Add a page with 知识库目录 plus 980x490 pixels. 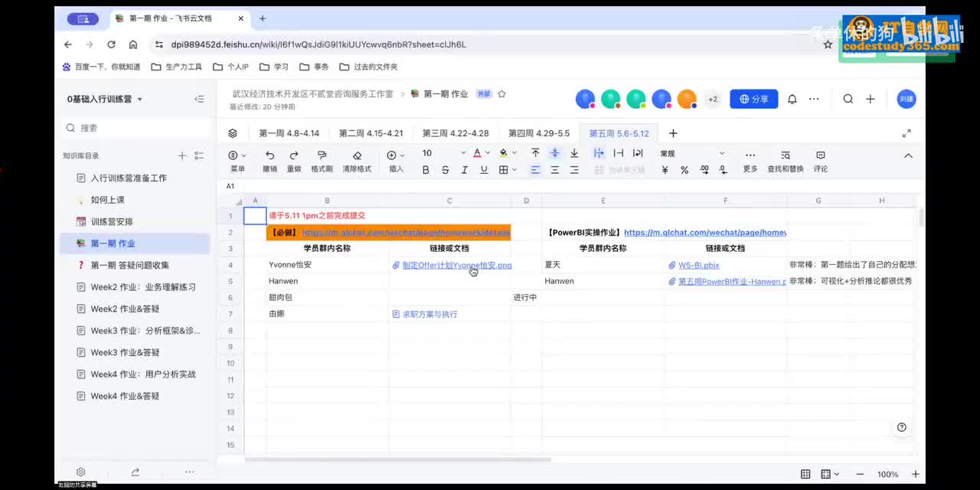182,155
